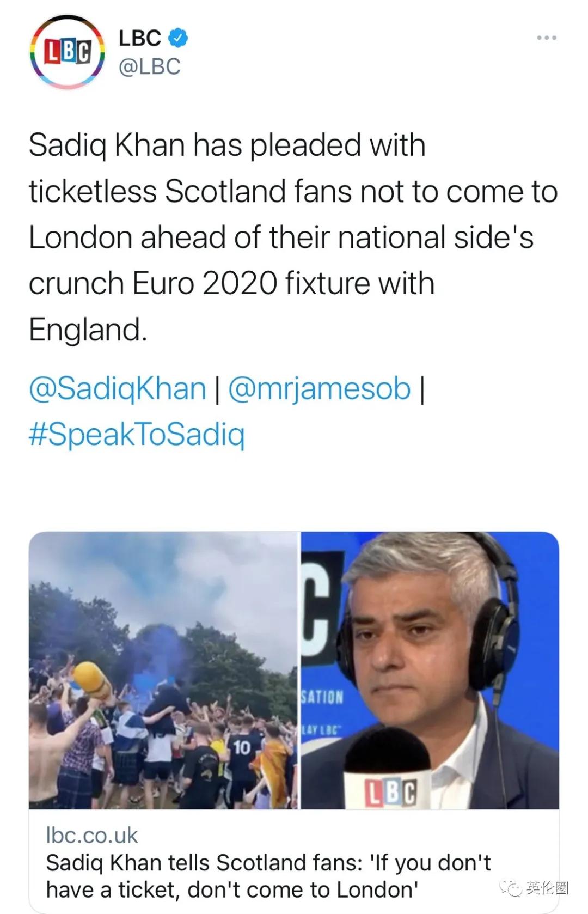View the Scotland fans crowd photo
588x914 pixels.
click(163, 670)
